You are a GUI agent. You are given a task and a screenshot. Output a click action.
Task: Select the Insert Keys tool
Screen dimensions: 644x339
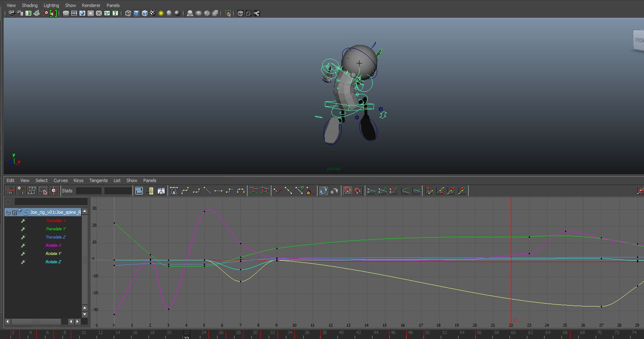tap(21, 190)
